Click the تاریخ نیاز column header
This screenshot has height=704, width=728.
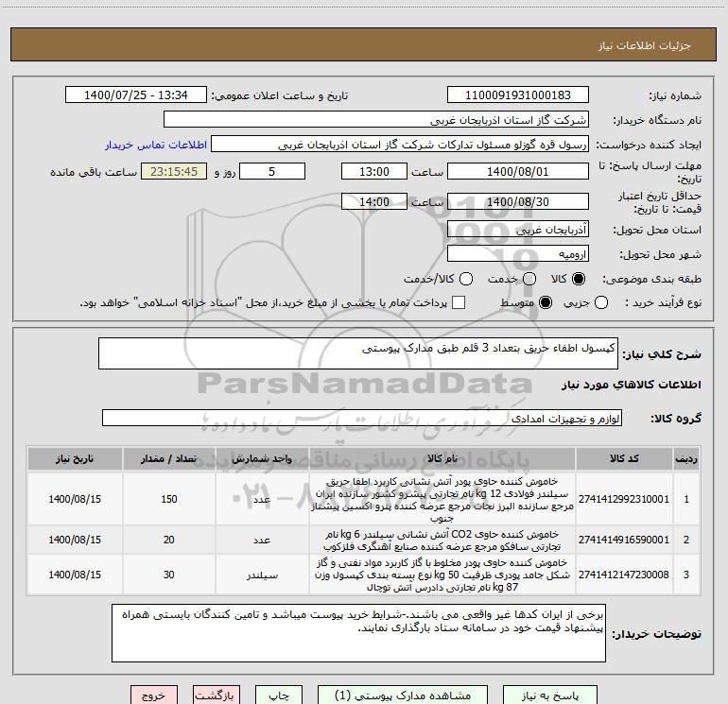75,459
